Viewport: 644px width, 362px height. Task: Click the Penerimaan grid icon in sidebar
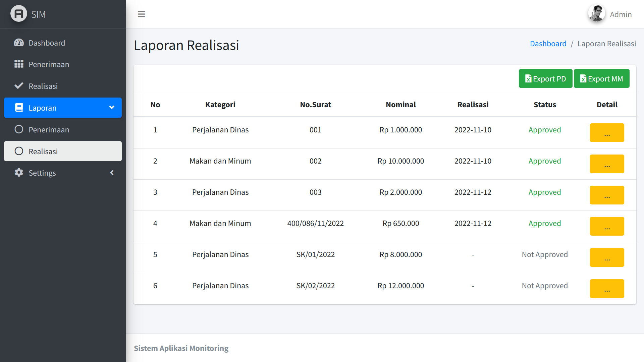tap(19, 64)
